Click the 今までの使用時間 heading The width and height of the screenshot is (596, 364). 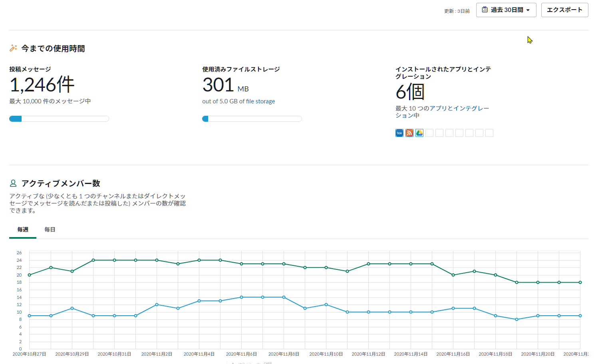pyautogui.click(x=53, y=48)
